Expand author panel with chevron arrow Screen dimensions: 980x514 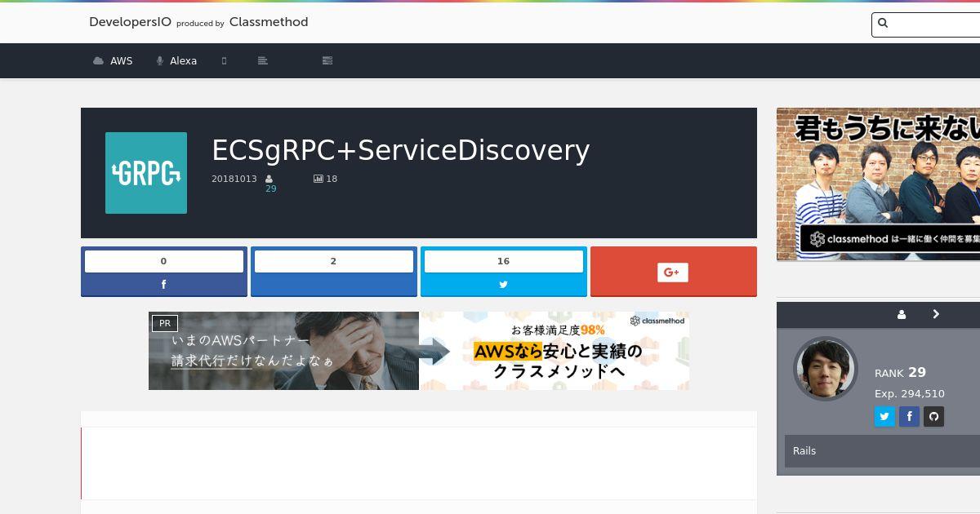[936, 314]
